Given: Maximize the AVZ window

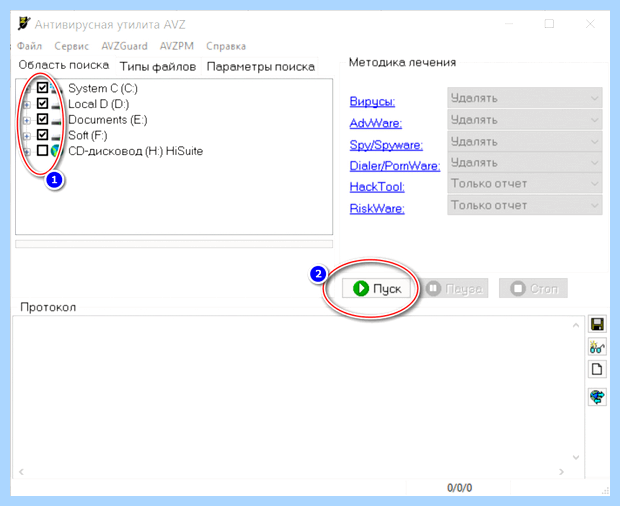Looking at the screenshot, I should [x=549, y=24].
